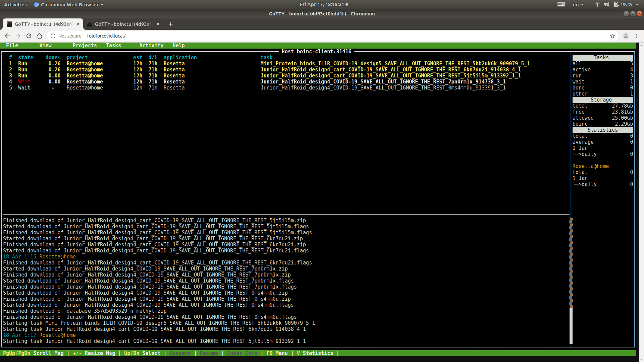Bookmark this page with the star icon

pos(612,36)
